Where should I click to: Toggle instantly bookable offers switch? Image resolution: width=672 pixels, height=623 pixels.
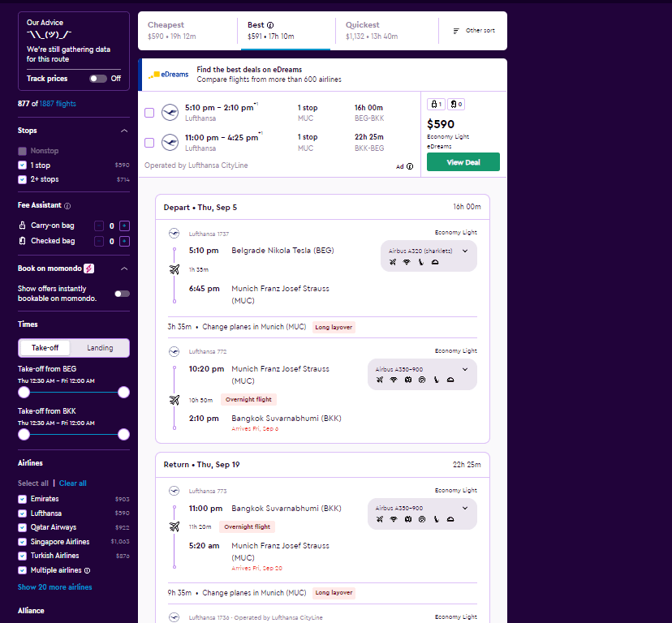(122, 294)
